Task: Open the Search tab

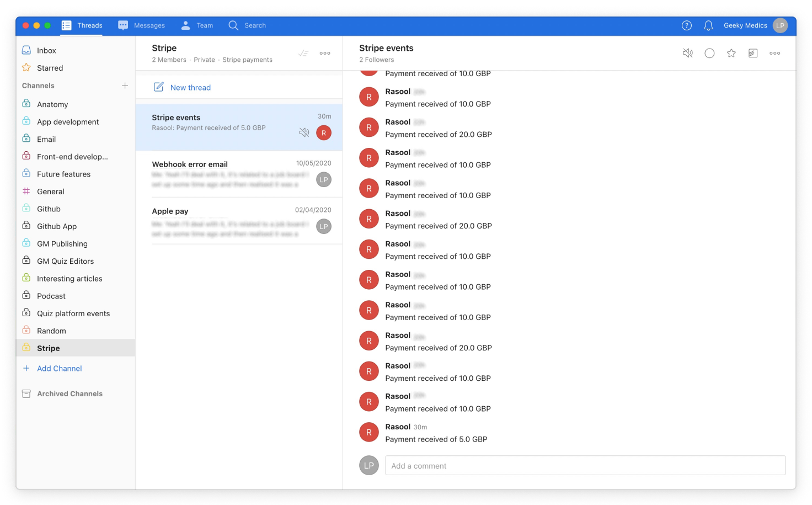Action: [x=247, y=25]
